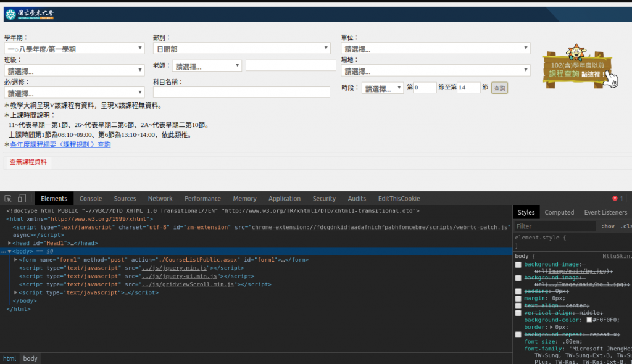Open the 必/選修 dropdown
The width and height of the screenshot is (632, 364).
pyautogui.click(x=74, y=93)
